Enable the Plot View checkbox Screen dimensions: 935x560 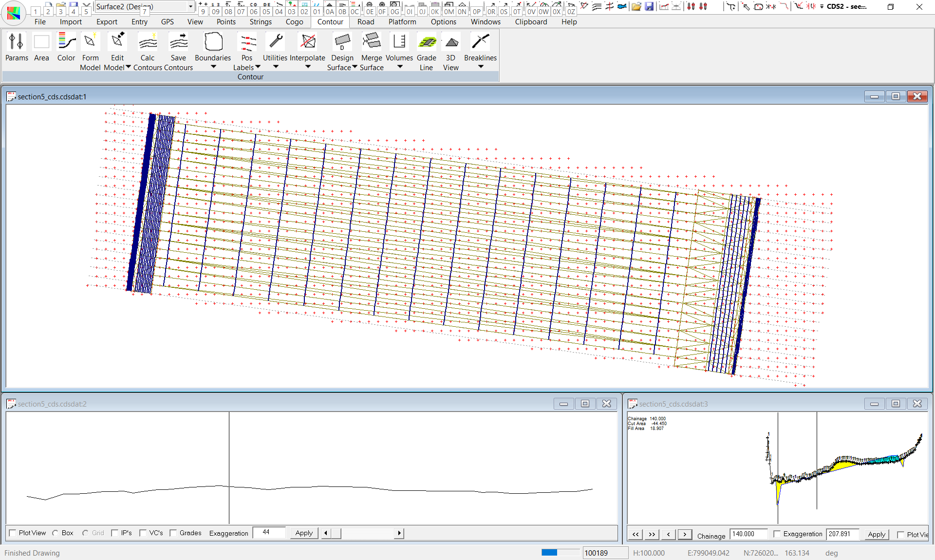[13, 533]
